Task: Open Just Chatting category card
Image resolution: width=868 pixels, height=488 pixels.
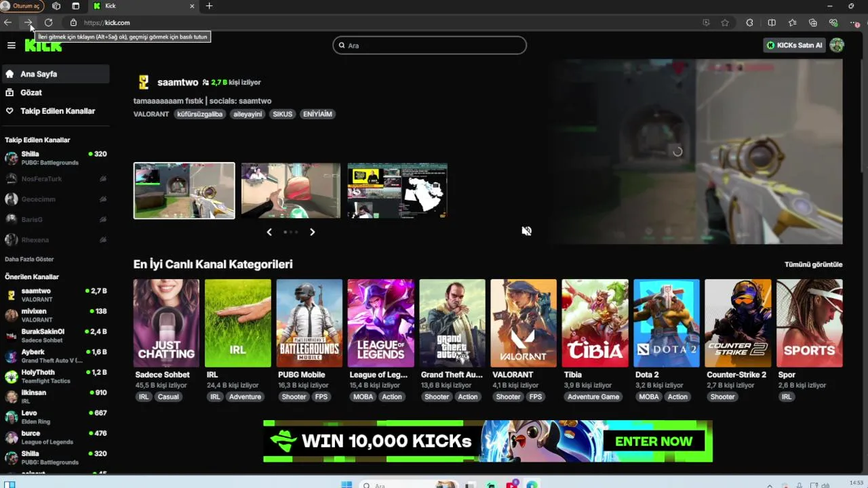Action: (x=166, y=323)
